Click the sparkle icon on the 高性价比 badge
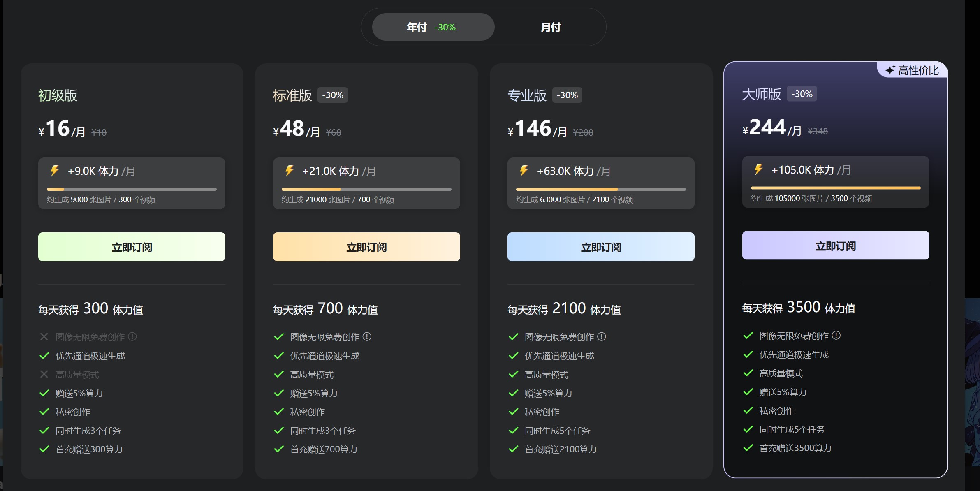The height and width of the screenshot is (491, 980). point(890,70)
